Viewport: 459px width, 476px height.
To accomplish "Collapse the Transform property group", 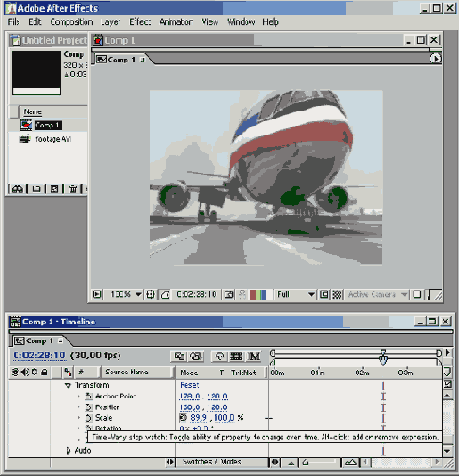I will [x=68, y=385].
